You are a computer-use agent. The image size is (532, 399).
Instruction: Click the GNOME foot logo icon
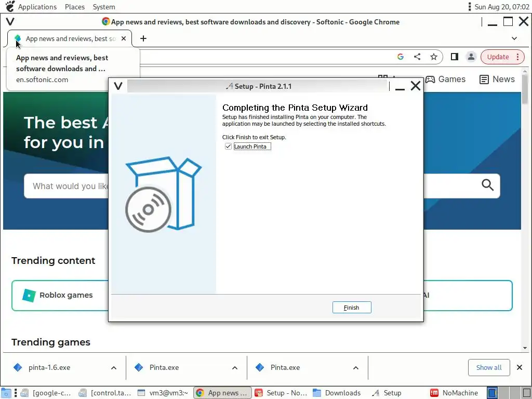[10, 6]
